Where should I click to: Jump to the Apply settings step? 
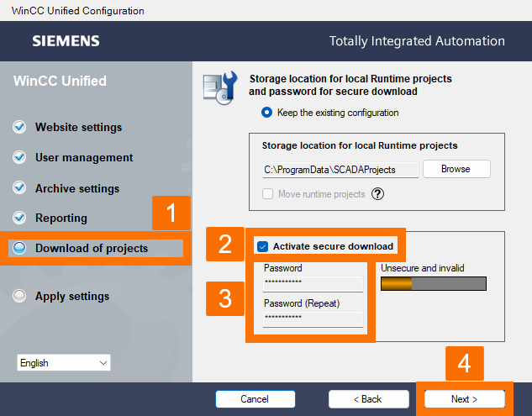pos(72,296)
